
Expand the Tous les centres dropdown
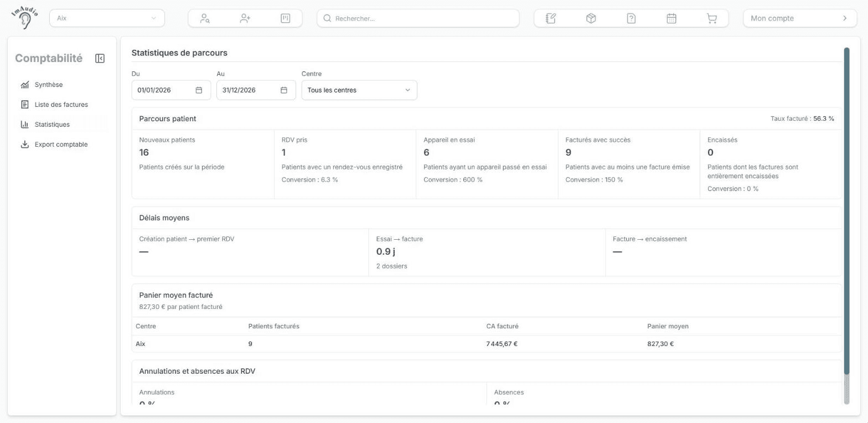click(359, 90)
